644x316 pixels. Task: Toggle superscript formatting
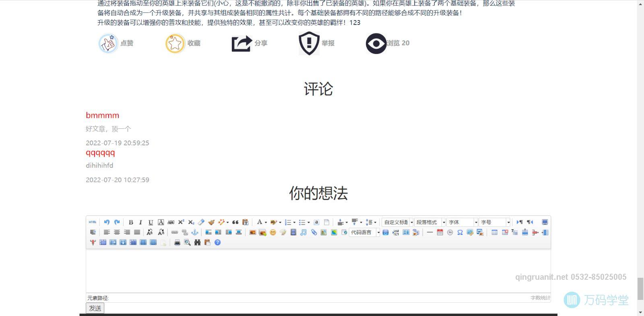(x=181, y=222)
